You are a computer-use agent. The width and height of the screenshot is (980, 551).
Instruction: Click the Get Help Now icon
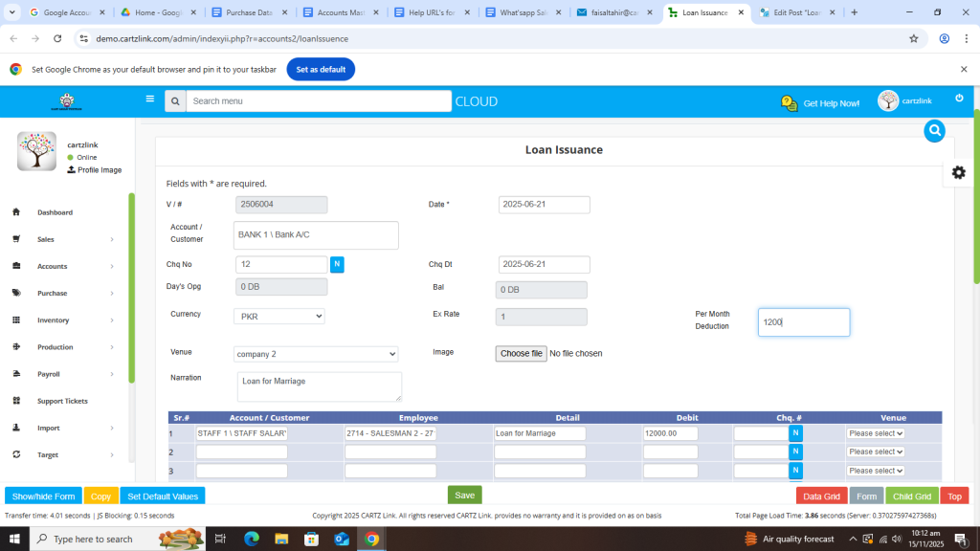789,102
